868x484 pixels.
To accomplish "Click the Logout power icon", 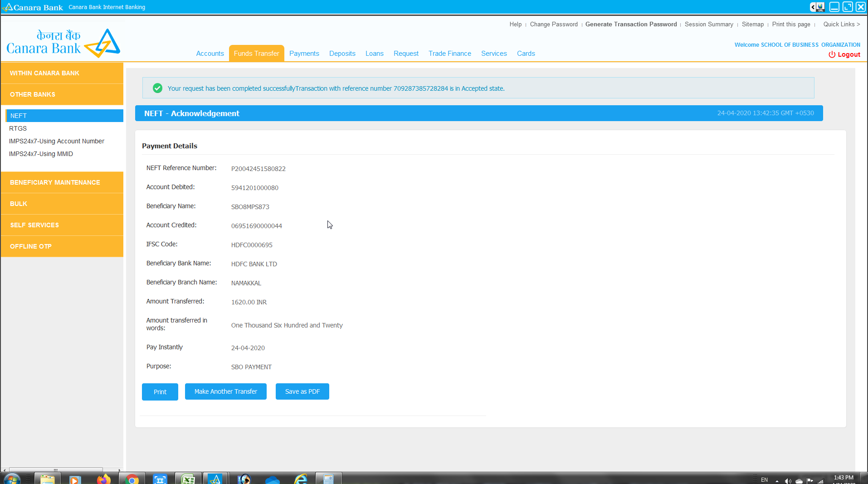I will pyautogui.click(x=832, y=54).
